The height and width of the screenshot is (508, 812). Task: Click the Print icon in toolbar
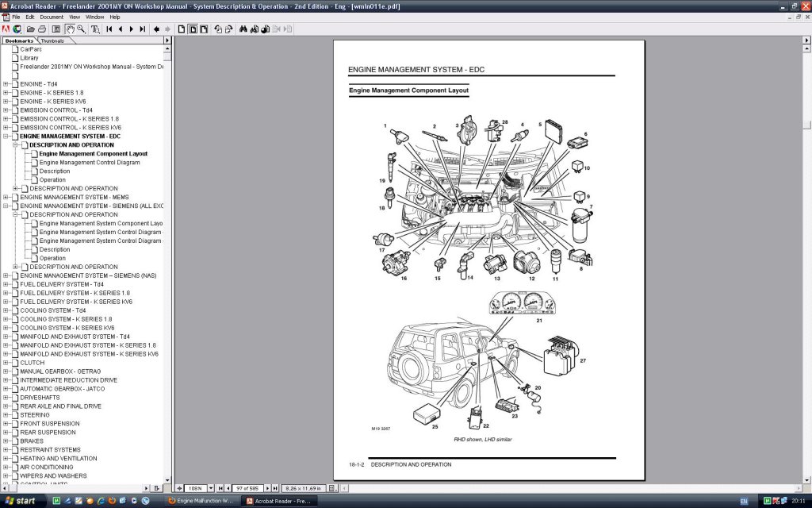[41, 29]
